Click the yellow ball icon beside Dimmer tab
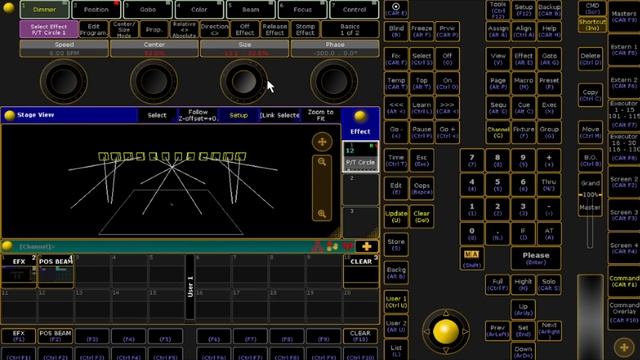Viewport: 640px width, 360px height. click(x=9, y=8)
